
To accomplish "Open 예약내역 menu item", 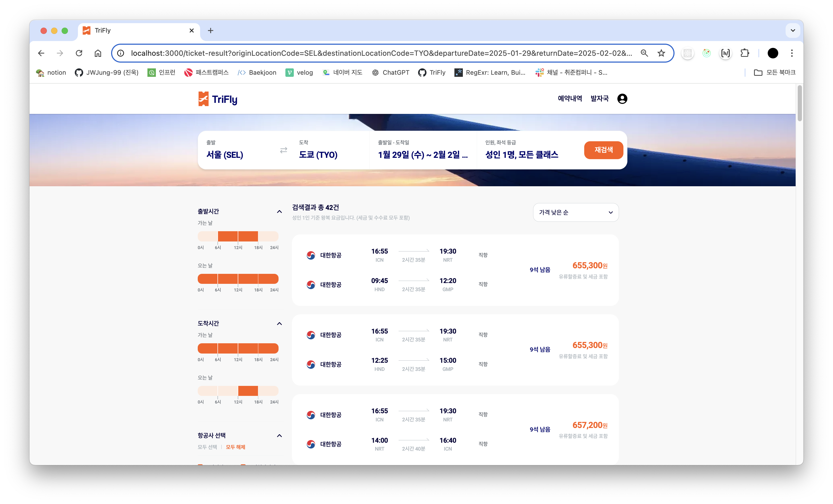I will click(x=570, y=98).
